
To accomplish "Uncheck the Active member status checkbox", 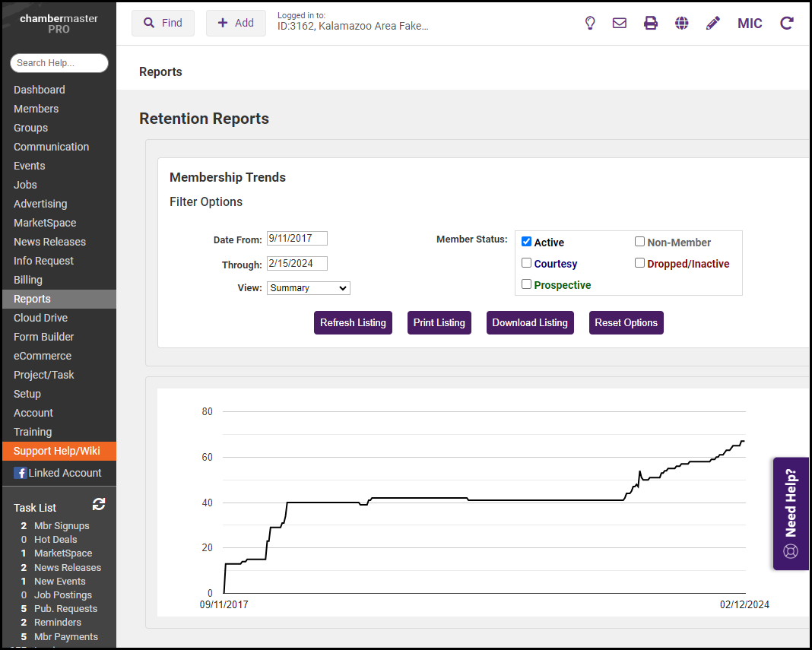I will click(526, 242).
